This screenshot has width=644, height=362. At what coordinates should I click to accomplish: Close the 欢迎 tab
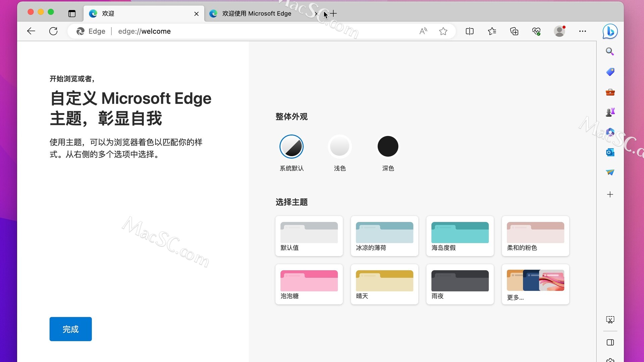click(x=196, y=14)
